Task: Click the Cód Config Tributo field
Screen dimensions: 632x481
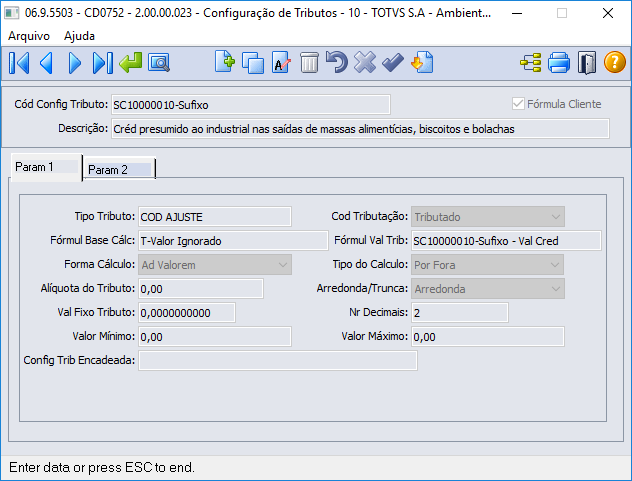Action: pos(251,105)
